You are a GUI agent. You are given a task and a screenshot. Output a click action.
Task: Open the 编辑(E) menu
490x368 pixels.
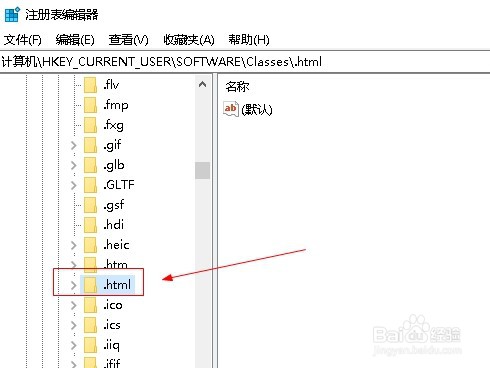(75, 40)
